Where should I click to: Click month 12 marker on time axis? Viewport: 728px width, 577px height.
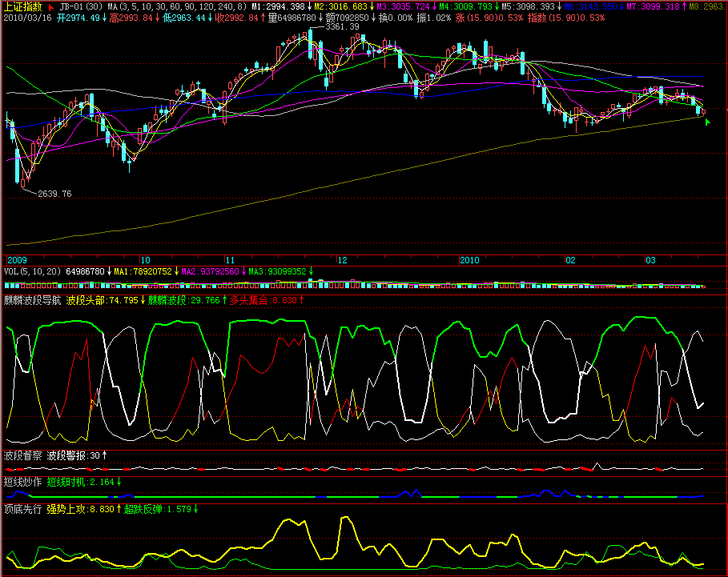[x=342, y=260]
